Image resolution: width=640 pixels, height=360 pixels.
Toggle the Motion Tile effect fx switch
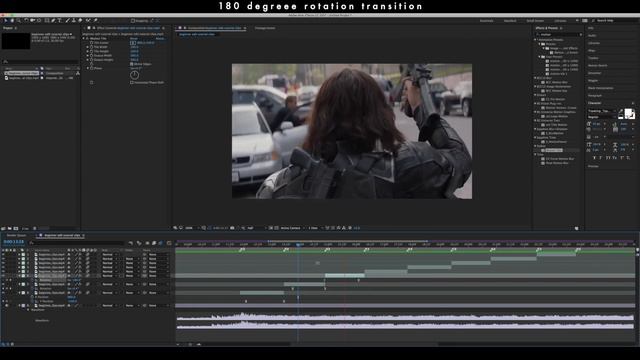coord(87,38)
